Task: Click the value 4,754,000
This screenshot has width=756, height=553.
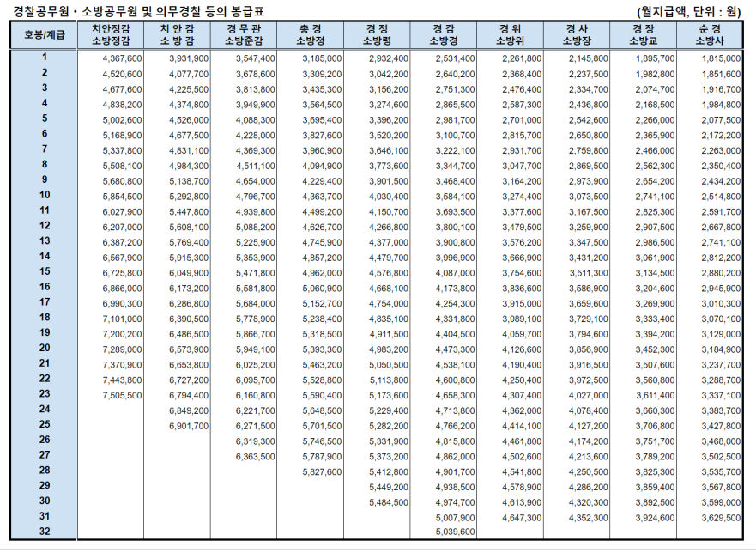Action: pos(389,304)
